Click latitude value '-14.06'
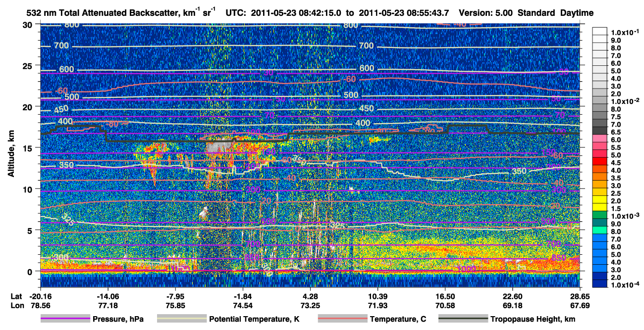The height and width of the screenshot is (330, 644). tap(107, 296)
